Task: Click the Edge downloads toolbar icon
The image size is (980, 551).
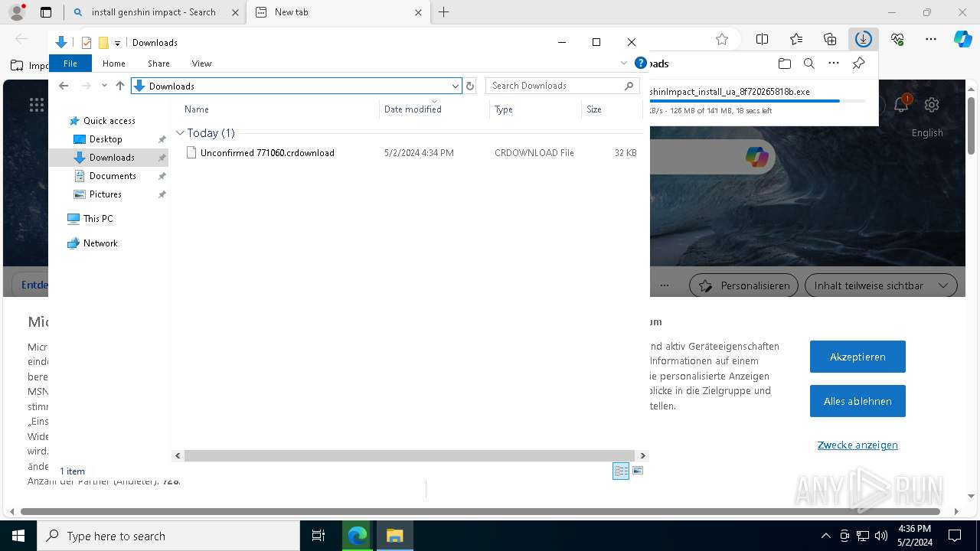Action: [864, 40]
